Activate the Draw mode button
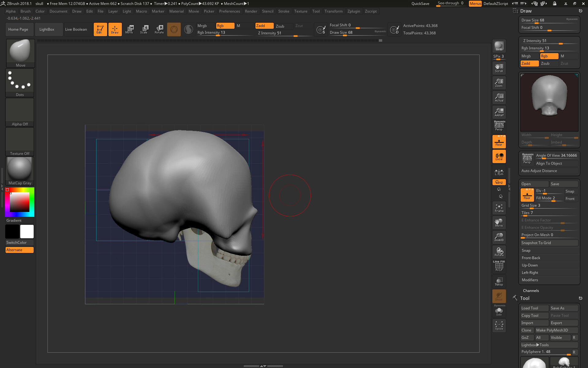 coord(115,29)
